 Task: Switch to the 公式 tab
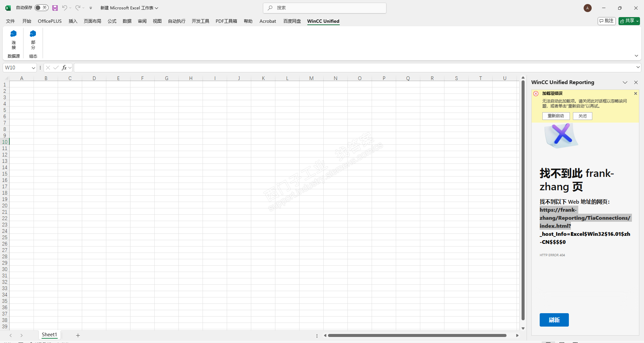[112, 21]
